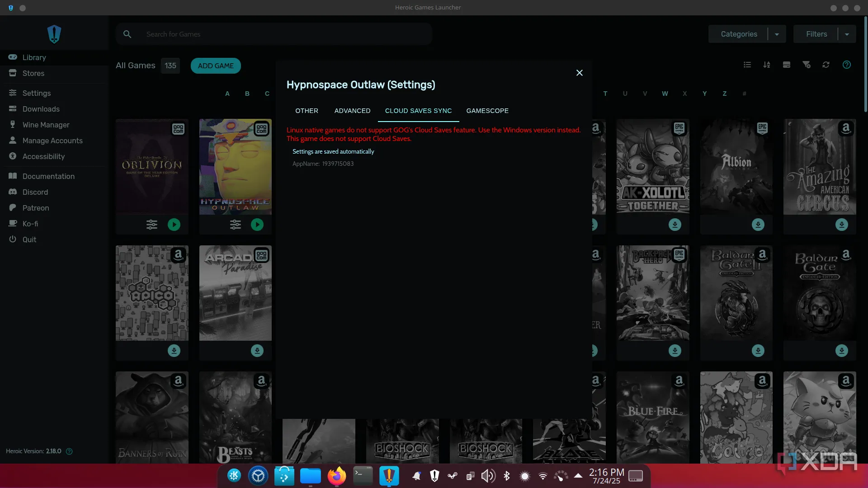Download Albion Online game
This screenshot has width=868, height=488.
(x=758, y=225)
